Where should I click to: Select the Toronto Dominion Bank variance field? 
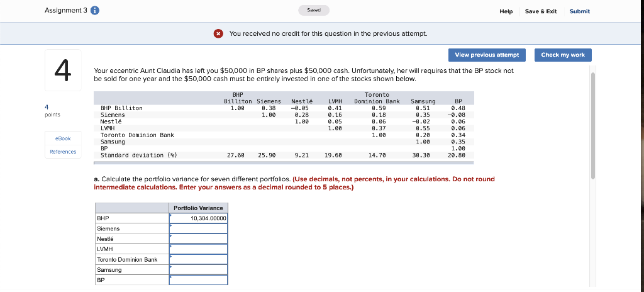(198, 259)
